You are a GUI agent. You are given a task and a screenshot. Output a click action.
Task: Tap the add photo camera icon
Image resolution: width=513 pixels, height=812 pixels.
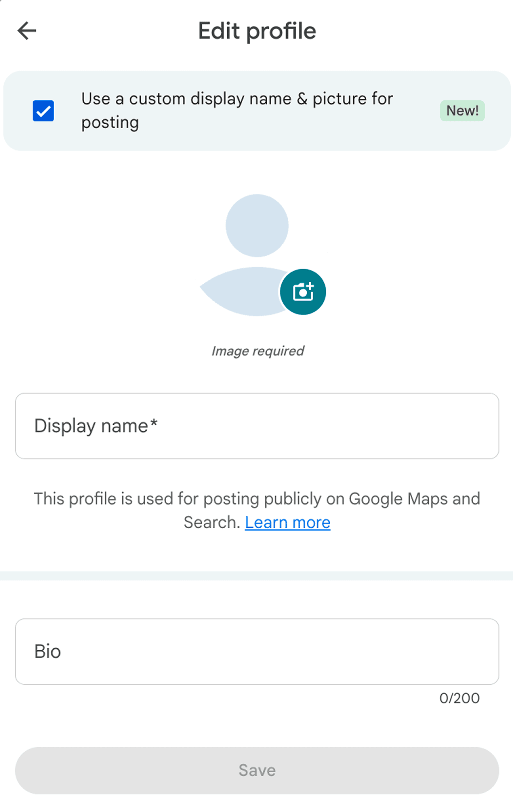pyautogui.click(x=303, y=292)
